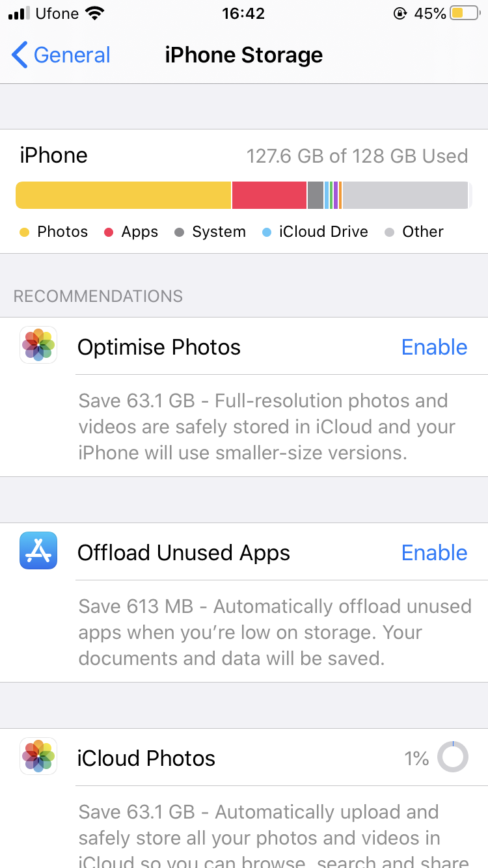Tap the orientation lock status icon
The height and width of the screenshot is (868, 488).
400,14
